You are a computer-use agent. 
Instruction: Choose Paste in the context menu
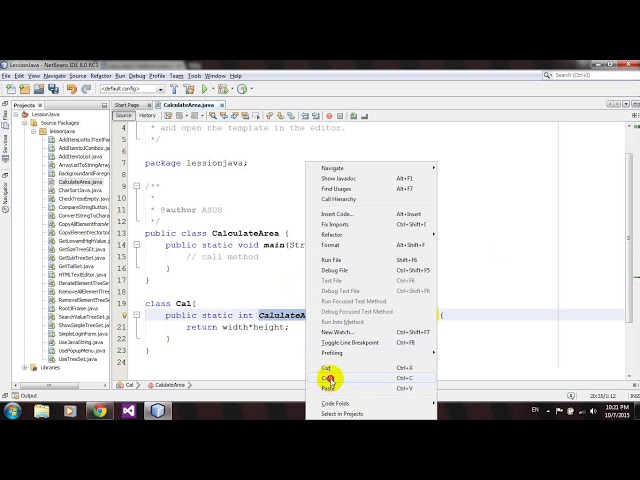[371, 389]
